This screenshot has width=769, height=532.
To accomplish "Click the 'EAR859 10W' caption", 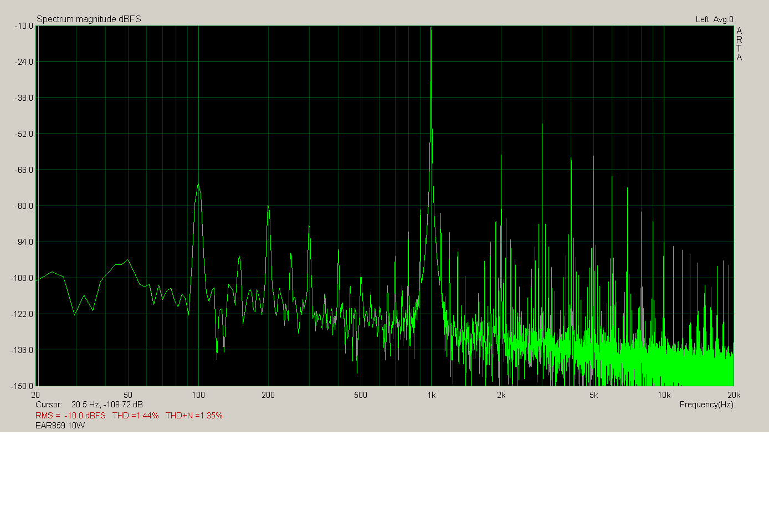I will click(60, 426).
